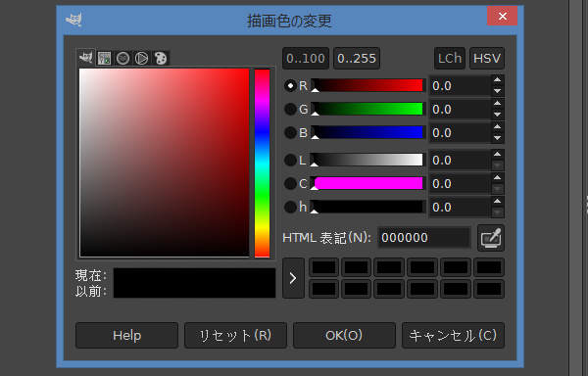Select the C channel radio button
Image resolution: width=588 pixels, height=376 pixels.
(x=290, y=183)
